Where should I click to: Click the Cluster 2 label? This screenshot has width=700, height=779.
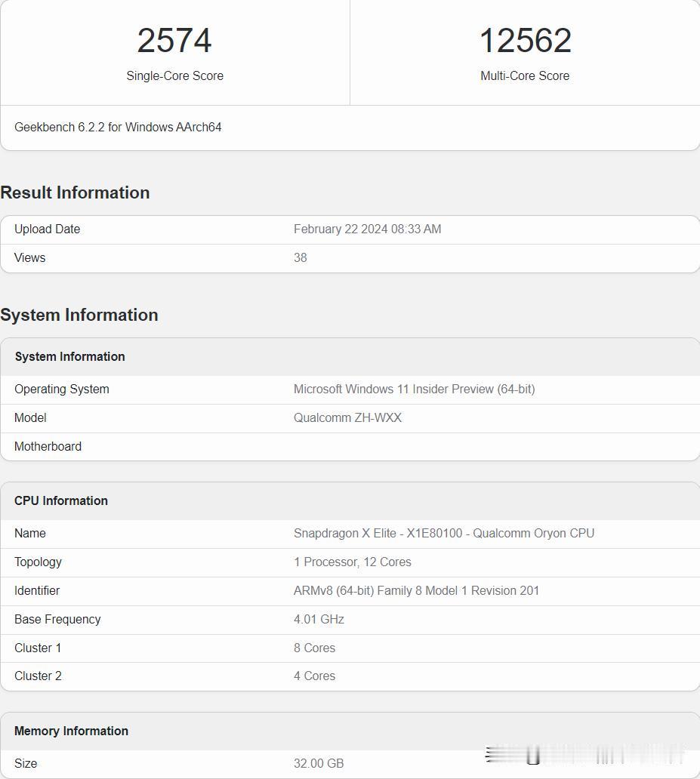(x=38, y=676)
